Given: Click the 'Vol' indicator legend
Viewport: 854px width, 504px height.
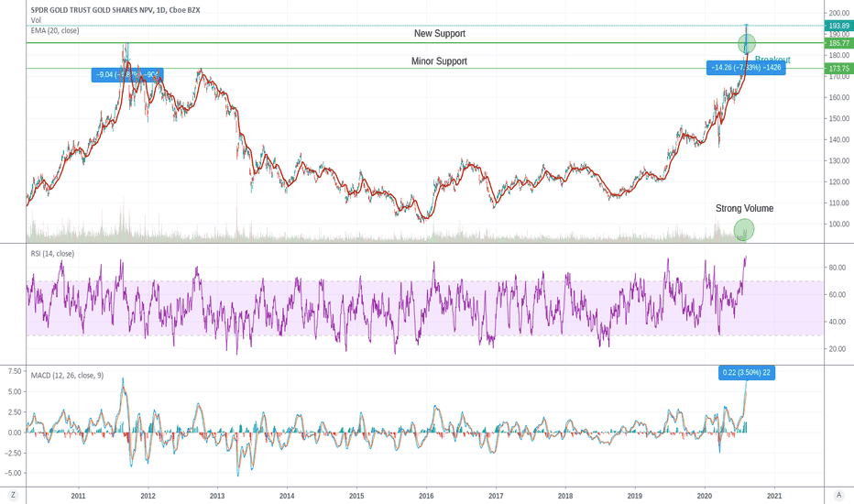Looking at the screenshot, I should [36, 20].
